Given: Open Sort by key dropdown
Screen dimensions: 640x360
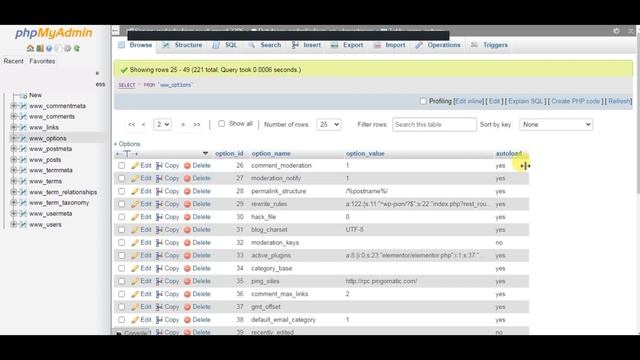Looking at the screenshot, I should point(556,124).
